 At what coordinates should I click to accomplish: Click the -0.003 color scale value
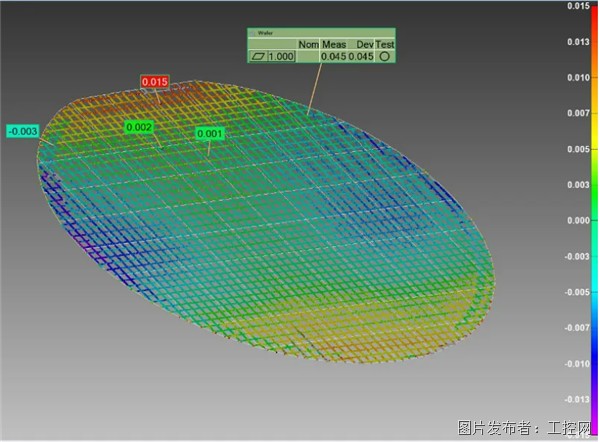(x=577, y=256)
